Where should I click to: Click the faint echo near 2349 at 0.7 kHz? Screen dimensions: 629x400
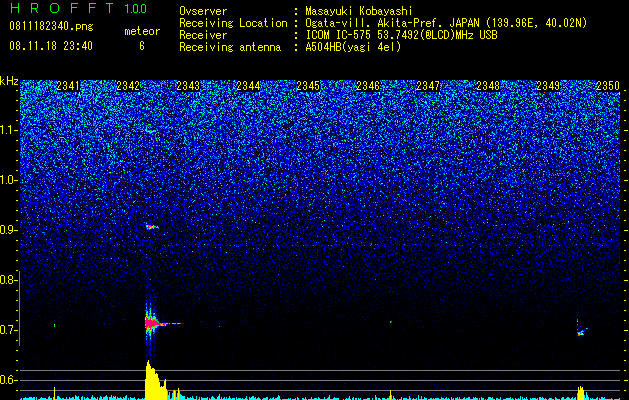[581, 333]
